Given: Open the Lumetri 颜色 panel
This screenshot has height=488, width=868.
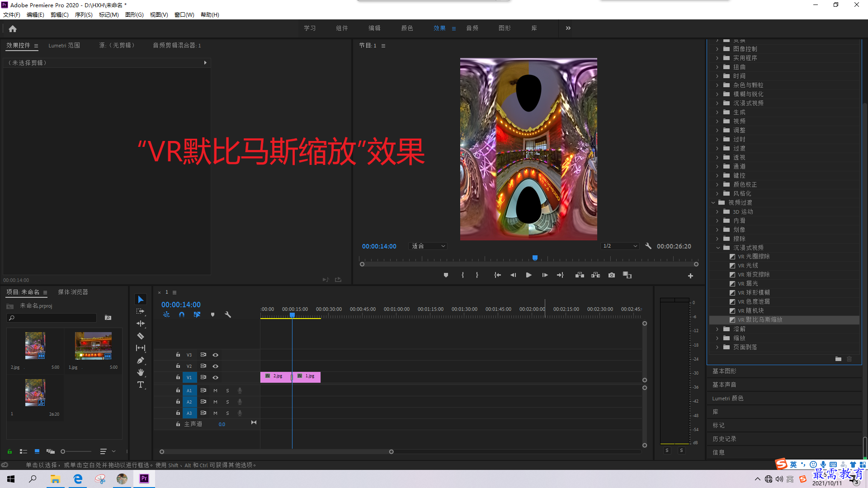Looking at the screenshot, I should pyautogui.click(x=727, y=399).
